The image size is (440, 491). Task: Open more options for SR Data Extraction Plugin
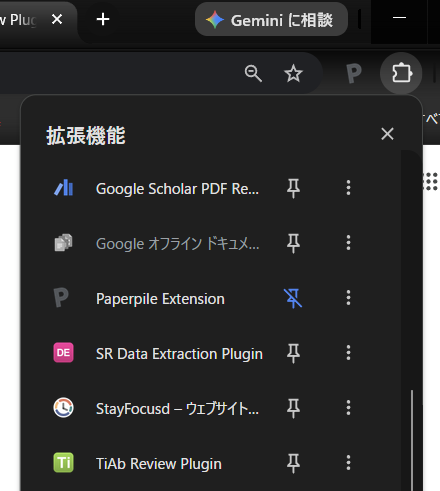[x=348, y=353]
